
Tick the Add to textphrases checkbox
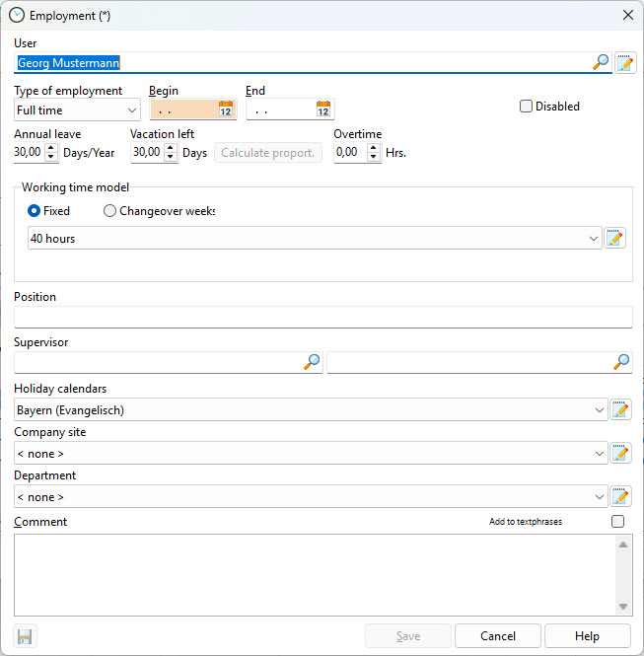click(617, 522)
